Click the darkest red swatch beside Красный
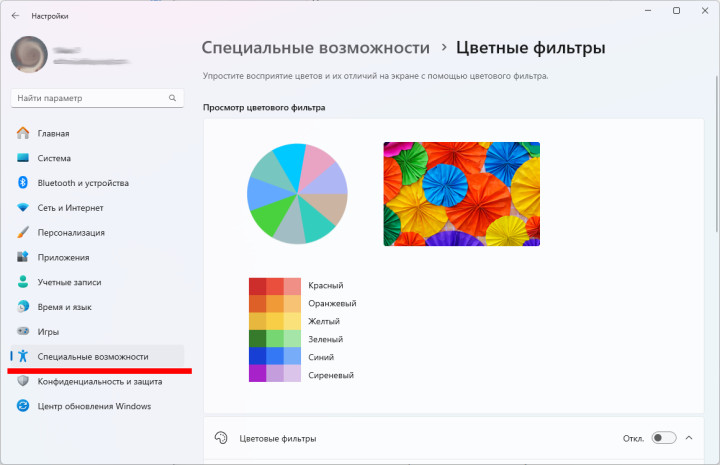The height and width of the screenshot is (465, 720). click(x=257, y=286)
